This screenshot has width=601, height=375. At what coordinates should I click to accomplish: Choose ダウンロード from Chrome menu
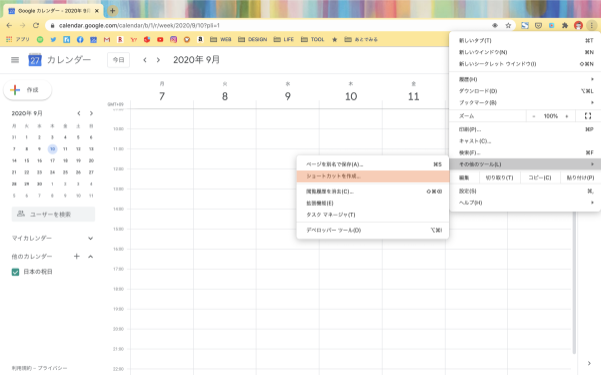click(525, 91)
